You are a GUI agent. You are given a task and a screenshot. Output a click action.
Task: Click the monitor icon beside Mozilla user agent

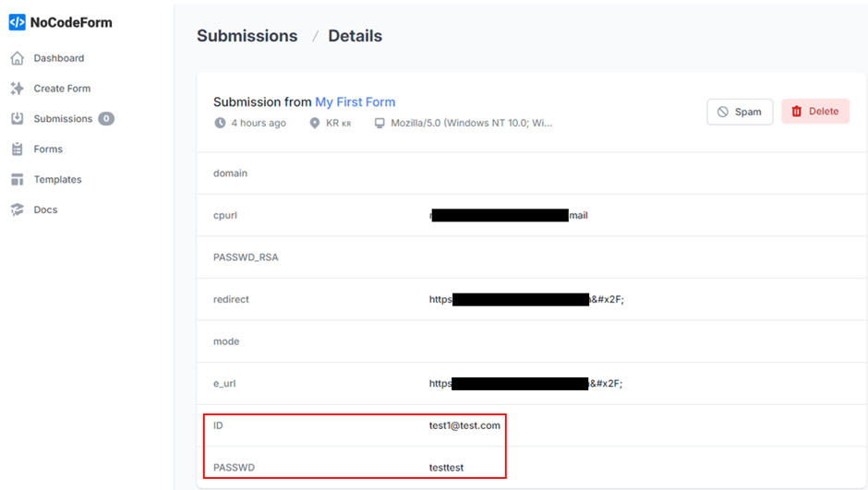click(x=380, y=123)
